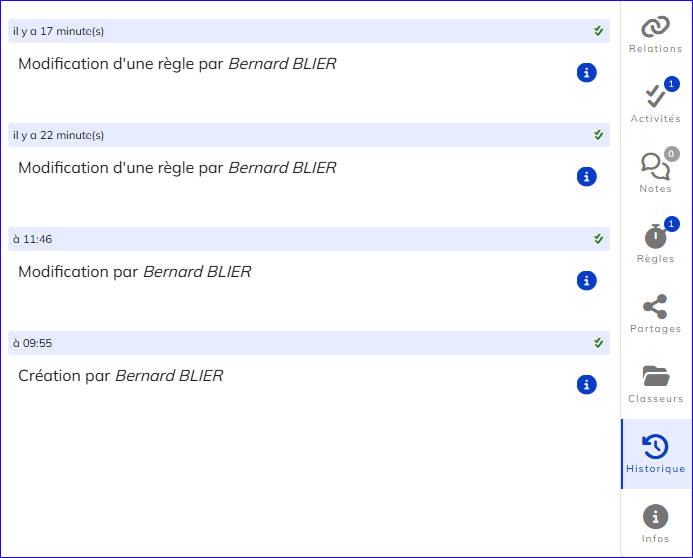Screen dimensions: 693x558
Task: Open the Infos sidebar tab
Action: (655, 524)
